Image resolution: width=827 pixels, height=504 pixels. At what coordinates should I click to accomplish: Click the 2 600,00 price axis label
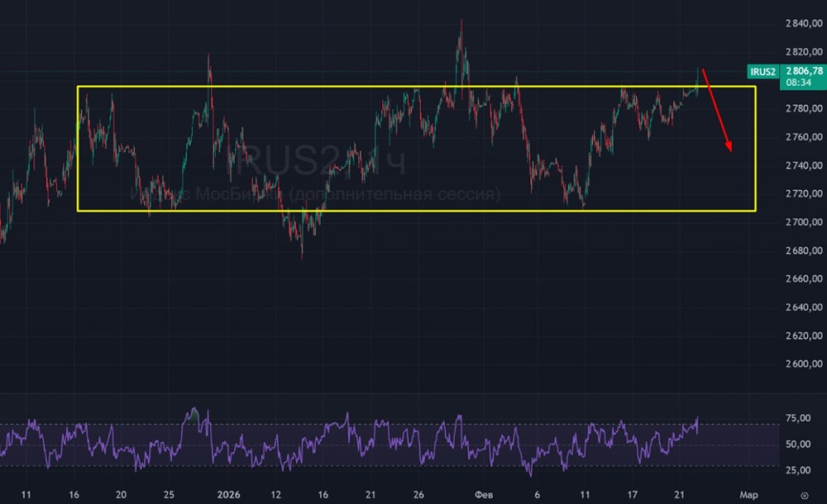[804, 364]
